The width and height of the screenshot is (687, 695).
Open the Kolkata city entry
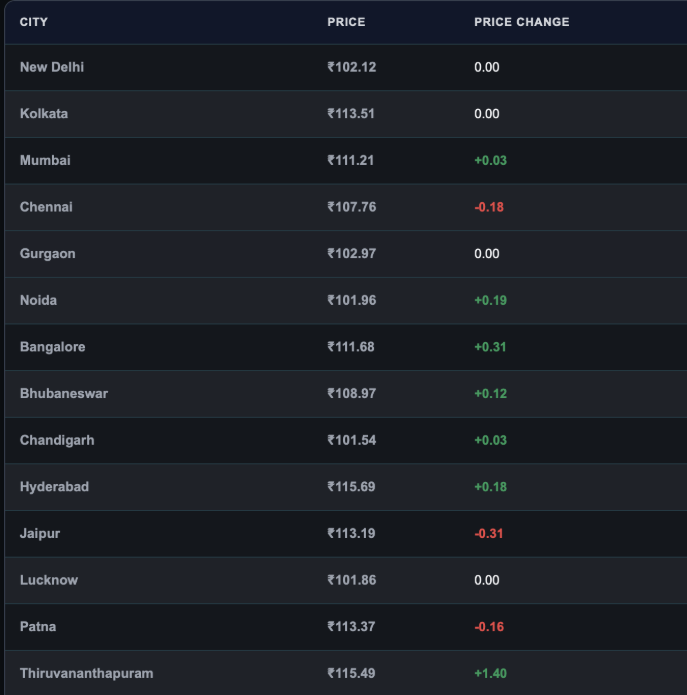tap(44, 114)
